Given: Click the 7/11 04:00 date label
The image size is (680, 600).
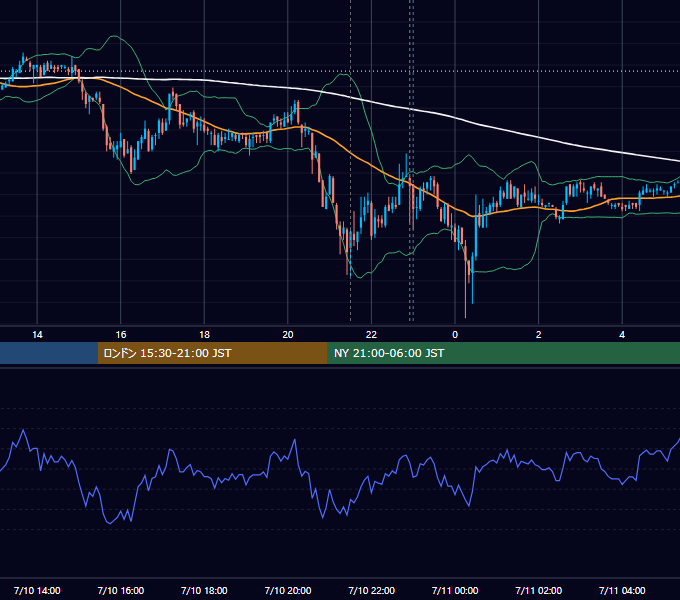Looking at the screenshot, I should click(x=622, y=590).
